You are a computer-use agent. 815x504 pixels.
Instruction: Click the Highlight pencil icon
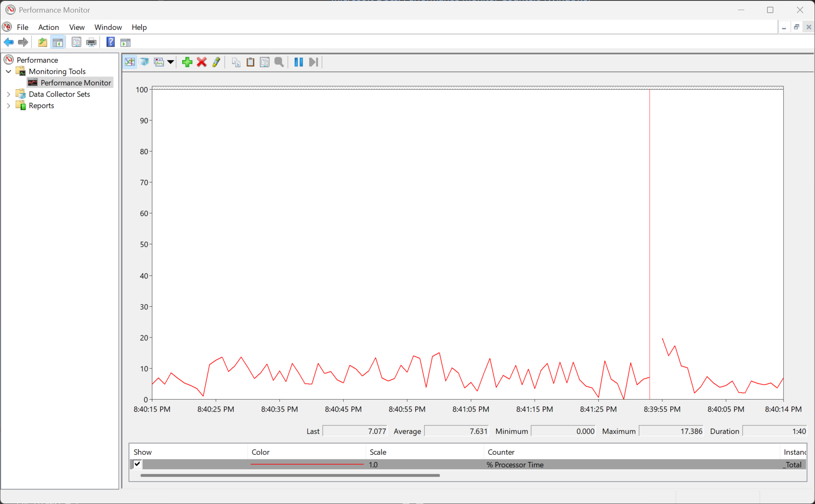coord(216,62)
